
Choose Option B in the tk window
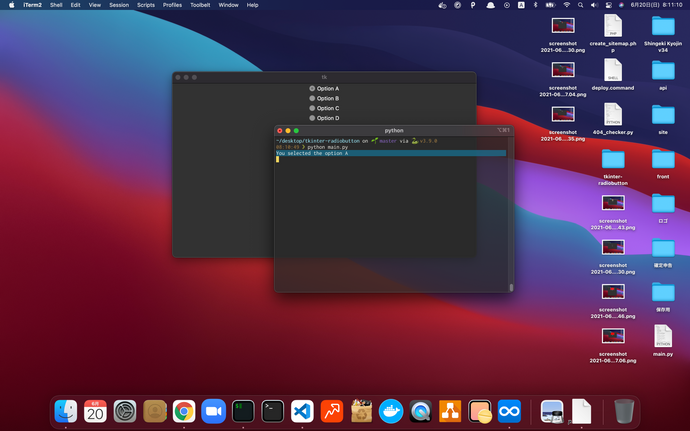pyautogui.click(x=312, y=99)
